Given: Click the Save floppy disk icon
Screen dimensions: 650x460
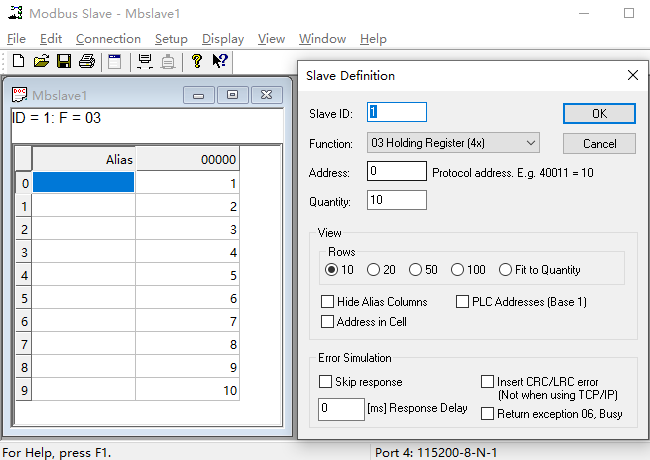Looking at the screenshot, I should click(x=64, y=61).
